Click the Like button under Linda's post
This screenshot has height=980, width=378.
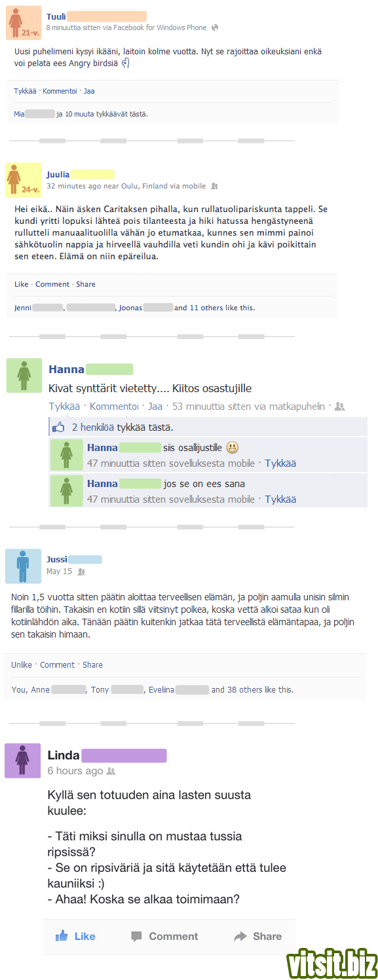pyautogui.click(x=75, y=936)
